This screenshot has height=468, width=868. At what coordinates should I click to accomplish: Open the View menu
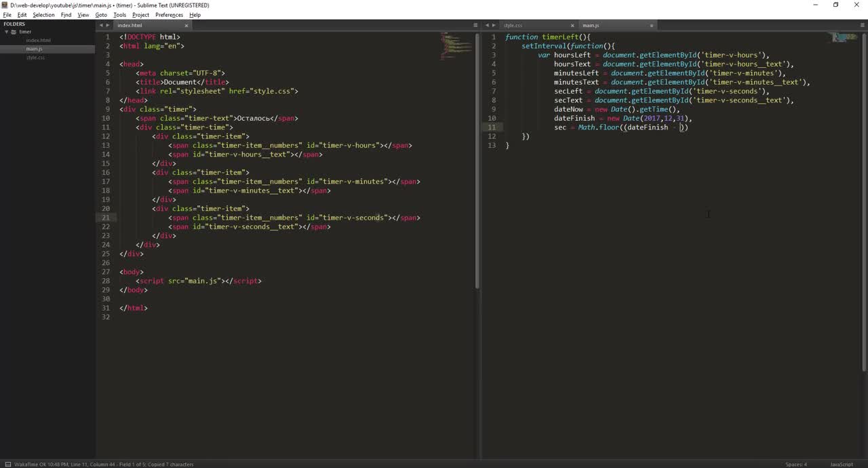pos(83,14)
